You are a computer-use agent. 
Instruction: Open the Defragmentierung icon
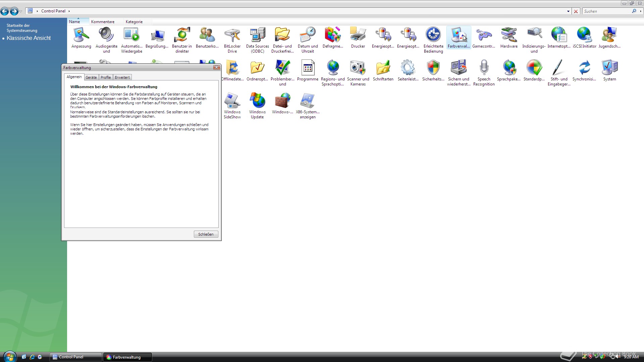pos(333,38)
